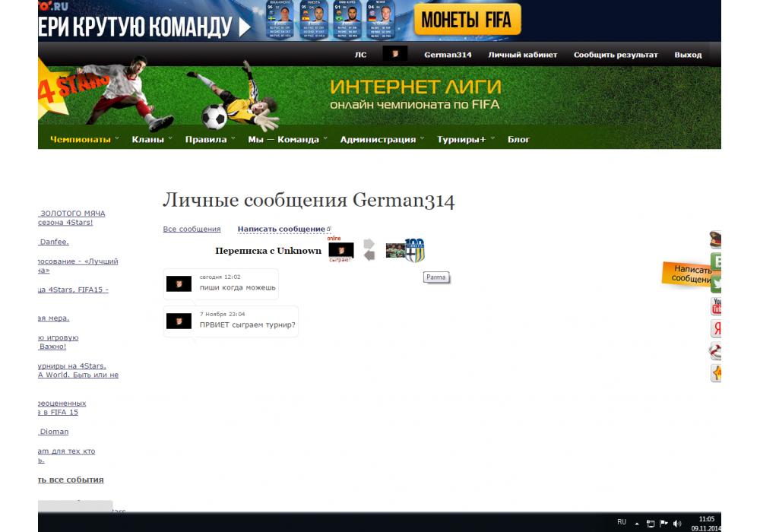The height and width of the screenshot is (532, 760).
Task: Expand the Чемпионаты menu
Action: [81, 139]
